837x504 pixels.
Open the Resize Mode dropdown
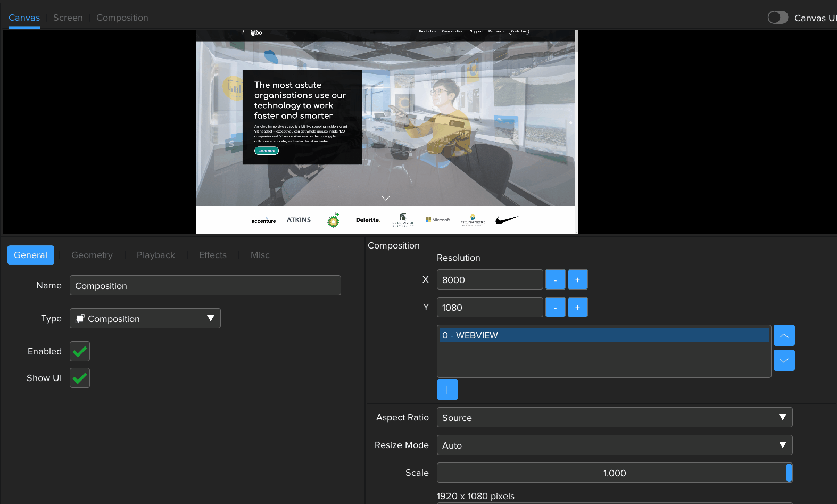[x=614, y=445]
